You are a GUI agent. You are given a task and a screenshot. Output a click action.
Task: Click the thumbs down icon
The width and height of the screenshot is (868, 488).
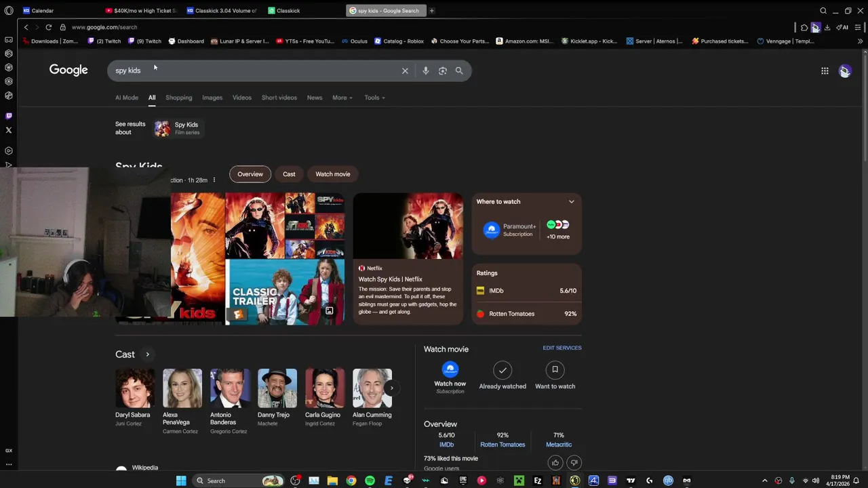click(x=574, y=463)
